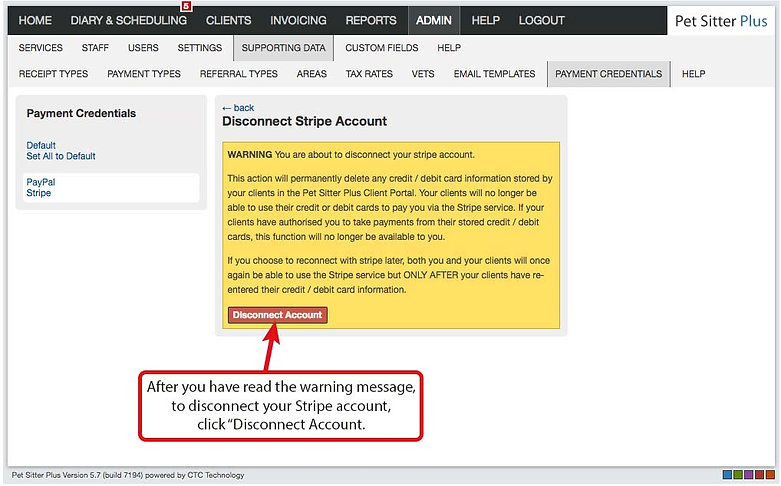Image resolution: width=781 pixels, height=486 pixels.
Task: Click the Set All to Default link
Action: click(61, 156)
